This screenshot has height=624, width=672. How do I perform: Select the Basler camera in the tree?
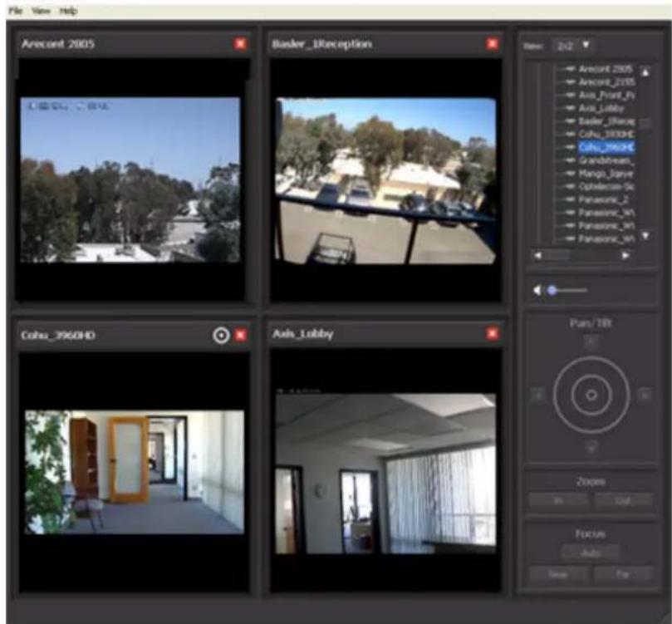tap(606, 121)
